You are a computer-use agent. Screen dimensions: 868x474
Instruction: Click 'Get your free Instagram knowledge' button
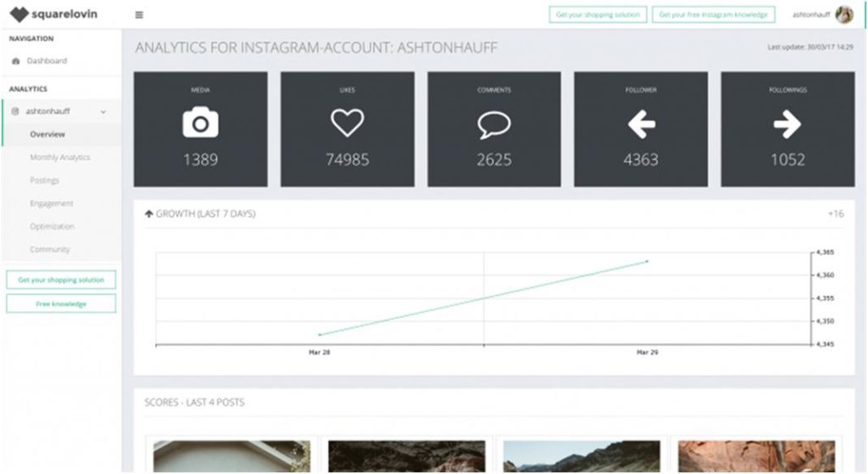pyautogui.click(x=714, y=15)
